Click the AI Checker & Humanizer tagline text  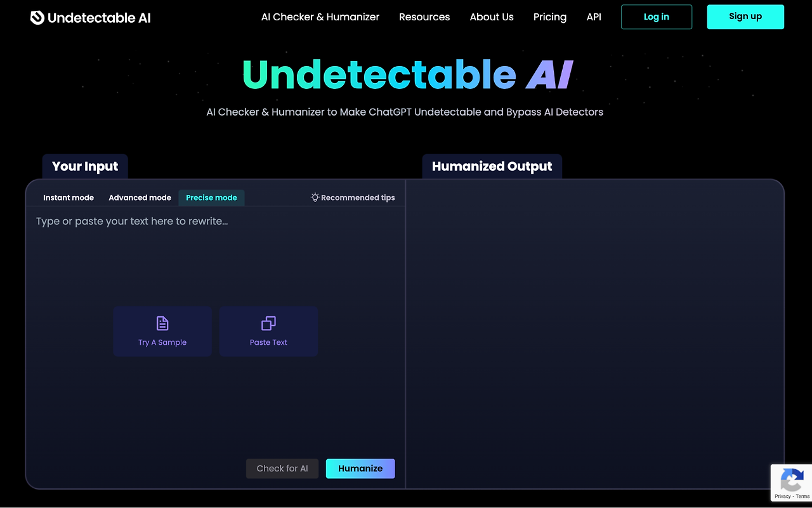click(x=405, y=112)
